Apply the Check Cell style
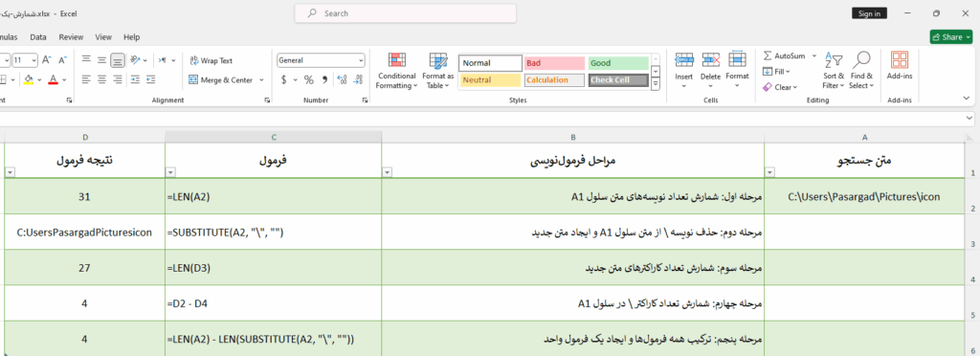The width and height of the screenshot is (980, 356). tap(618, 80)
